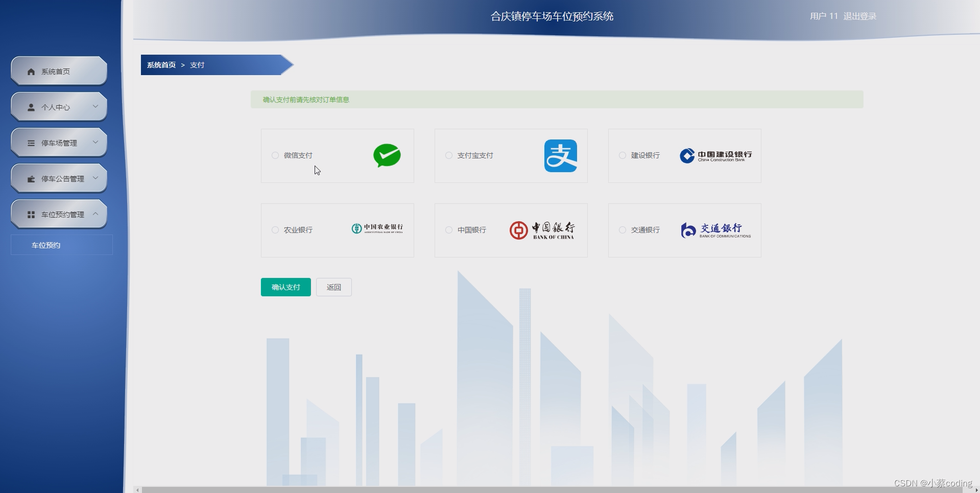Click the blue Alipay logo
980x493 pixels.
tap(561, 156)
